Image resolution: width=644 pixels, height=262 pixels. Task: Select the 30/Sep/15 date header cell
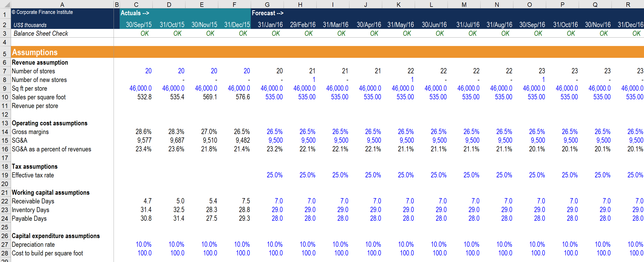(x=139, y=25)
